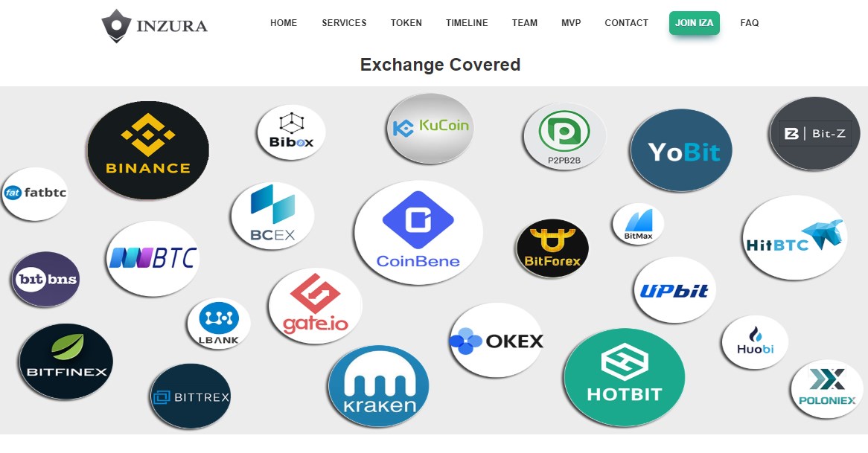Click the YoBit exchange logo

(x=681, y=150)
